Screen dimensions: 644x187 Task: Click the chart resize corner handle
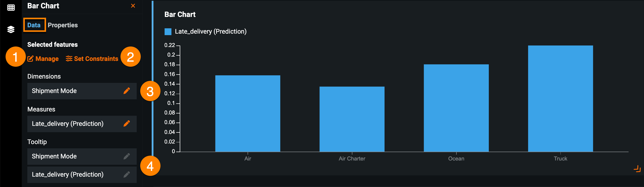pos(637,169)
